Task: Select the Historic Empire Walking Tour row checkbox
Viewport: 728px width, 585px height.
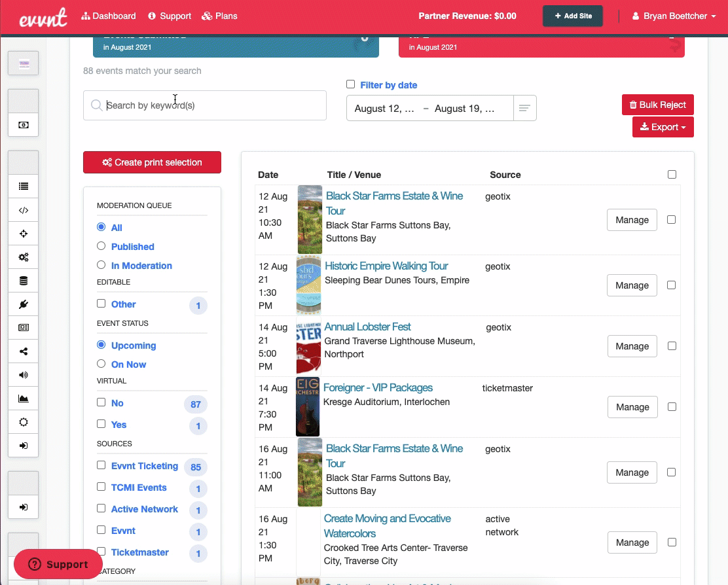Action: 671,285
